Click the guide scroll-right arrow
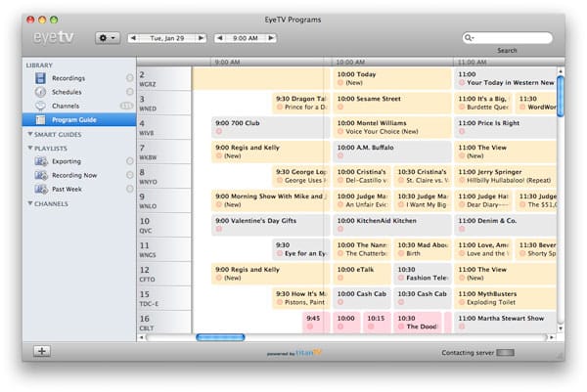587x392 pixels. (x=552, y=337)
